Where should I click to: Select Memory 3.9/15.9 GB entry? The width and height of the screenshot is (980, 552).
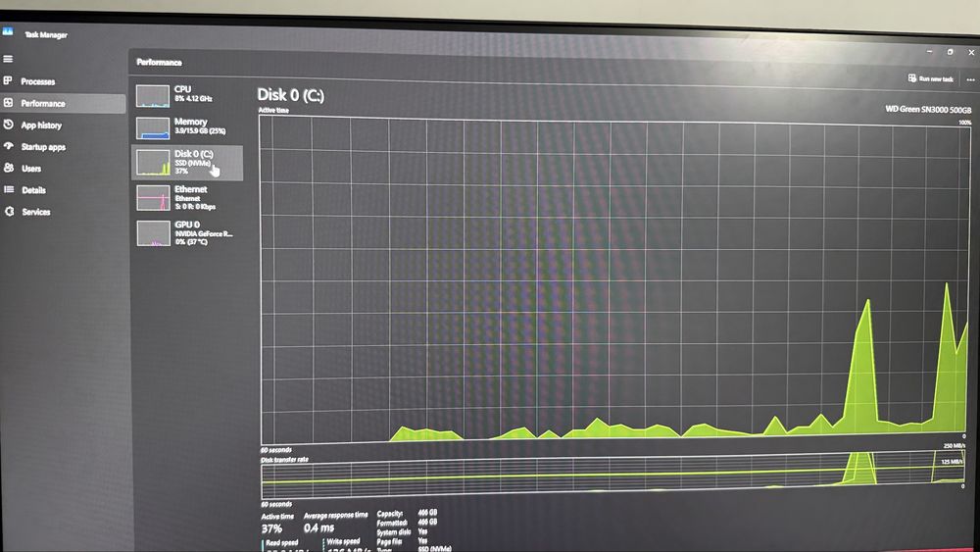tap(187, 126)
